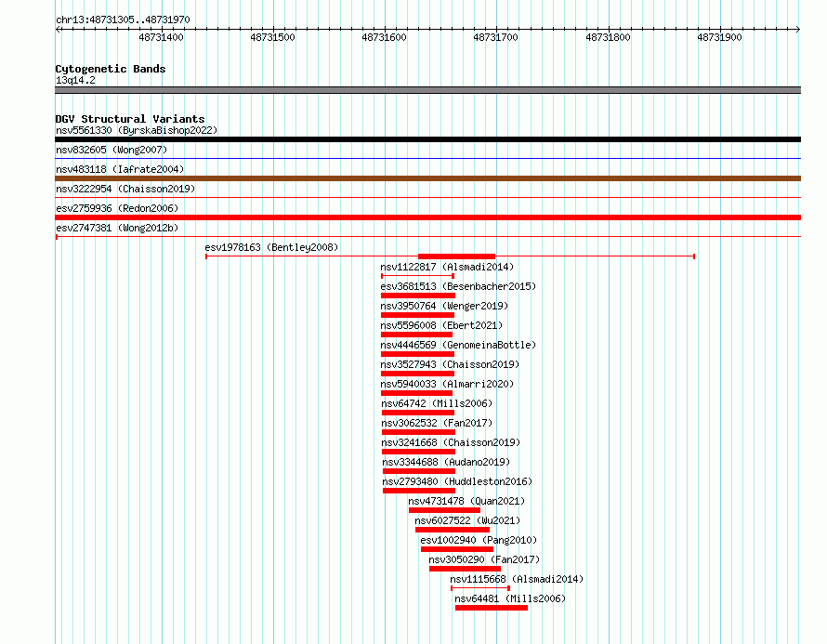Click the DGV Structural Variants track title

pyautogui.click(x=130, y=119)
